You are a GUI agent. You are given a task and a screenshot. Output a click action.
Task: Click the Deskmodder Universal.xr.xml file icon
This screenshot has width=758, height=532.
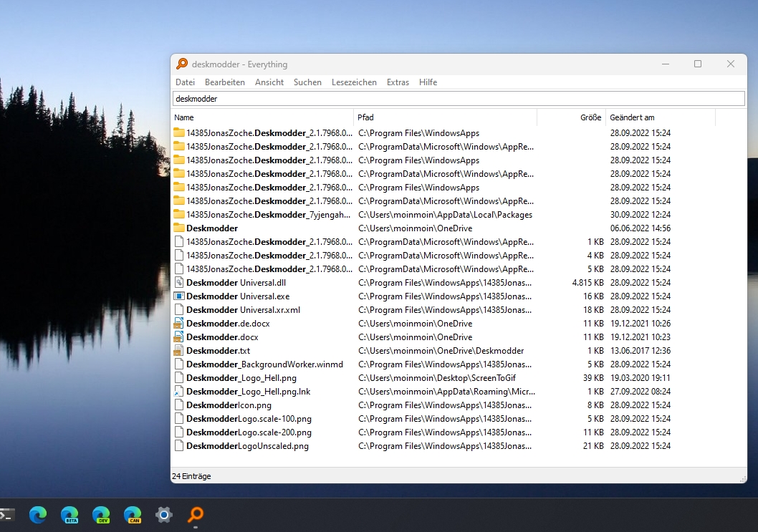[179, 310]
